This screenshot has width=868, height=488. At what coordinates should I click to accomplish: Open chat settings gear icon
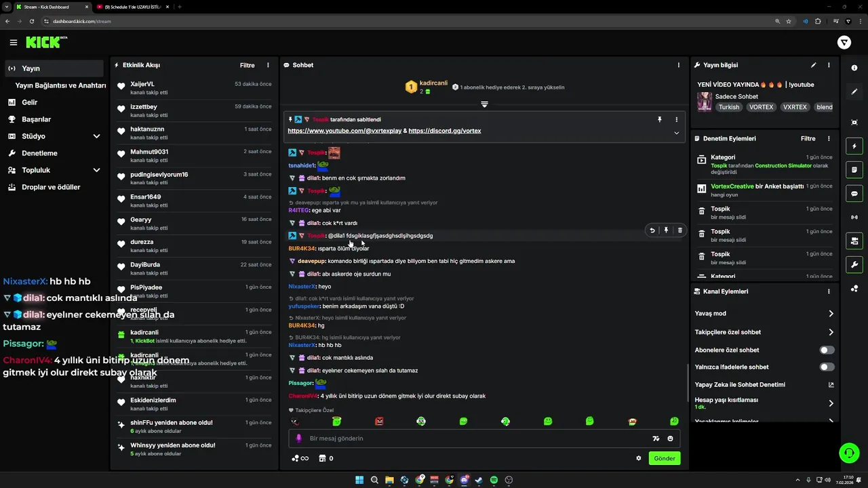[x=638, y=458]
